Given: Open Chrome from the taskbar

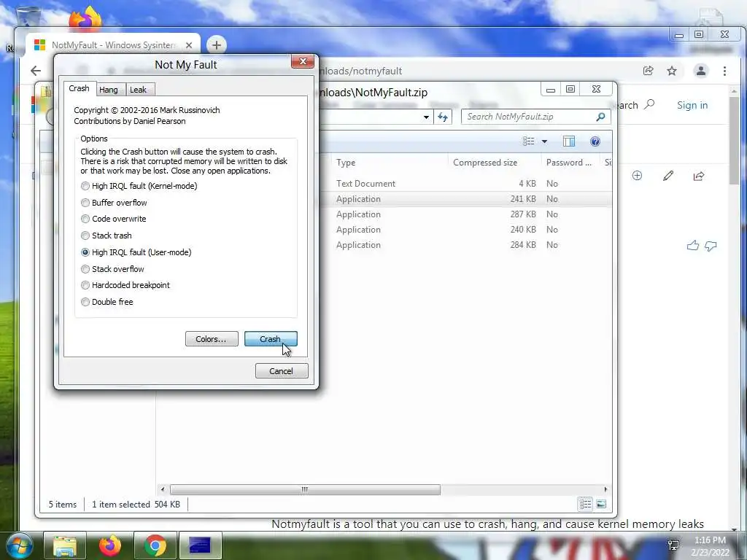Looking at the screenshot, I should pos(155,545).
